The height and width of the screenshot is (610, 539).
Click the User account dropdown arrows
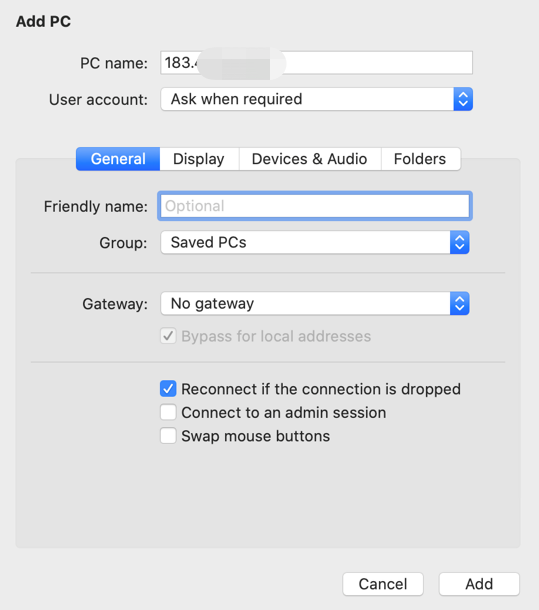(463, 99)
